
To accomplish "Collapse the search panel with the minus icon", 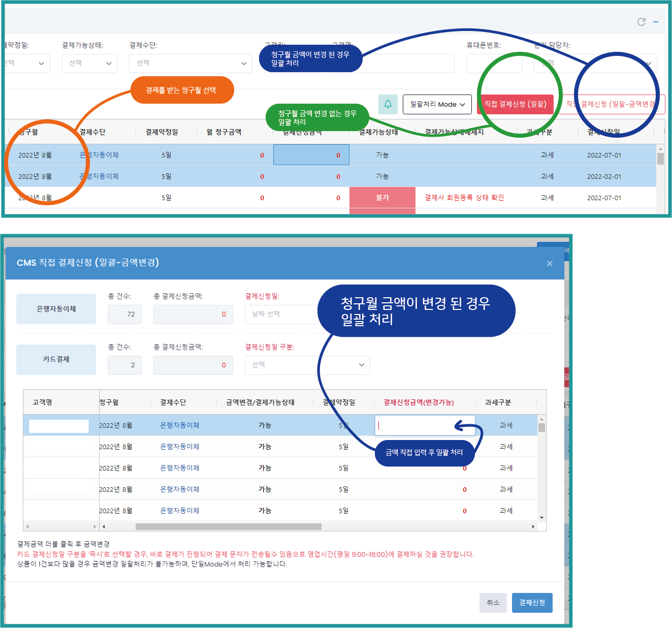I will click(656, 22).
